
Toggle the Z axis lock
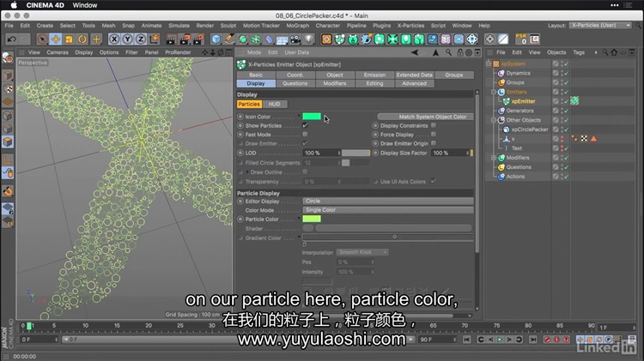click(141, 39)
